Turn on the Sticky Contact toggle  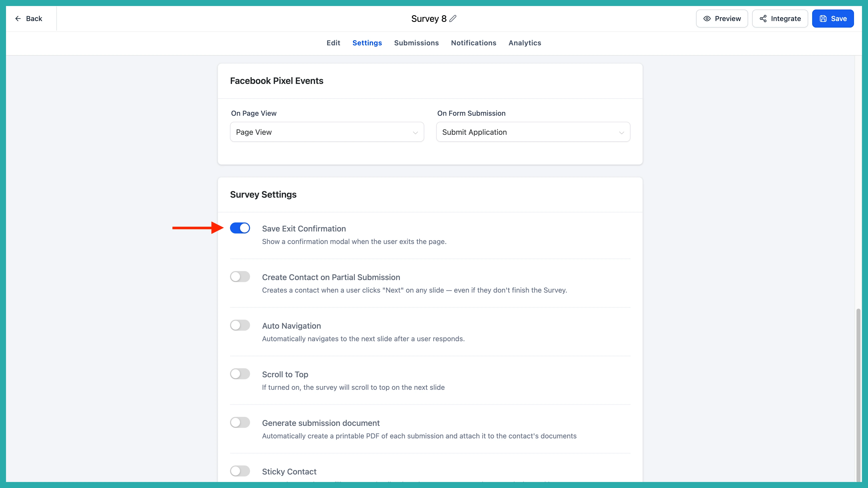pyautogui.click(x=240, y=471)
